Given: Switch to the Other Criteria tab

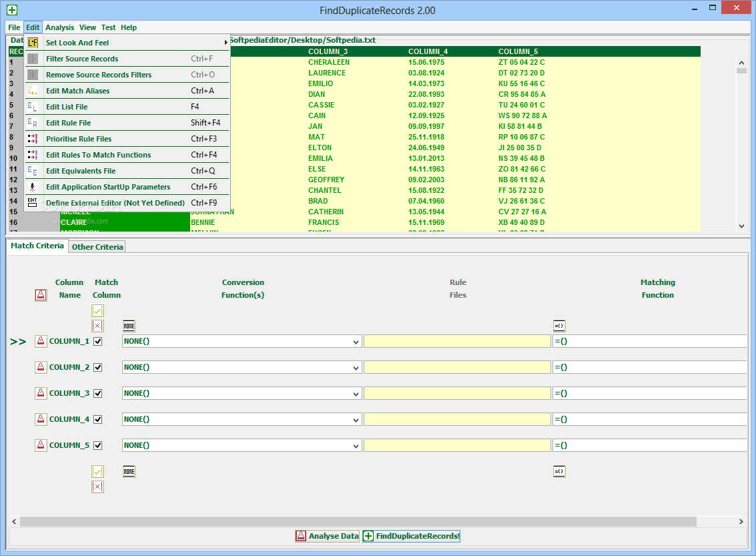Looking at the screenshot, I should pos(97,247).
